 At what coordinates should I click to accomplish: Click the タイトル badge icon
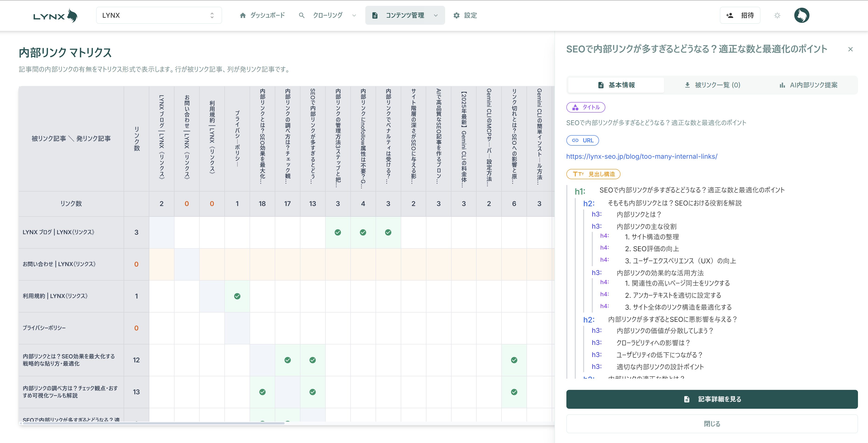575,107
